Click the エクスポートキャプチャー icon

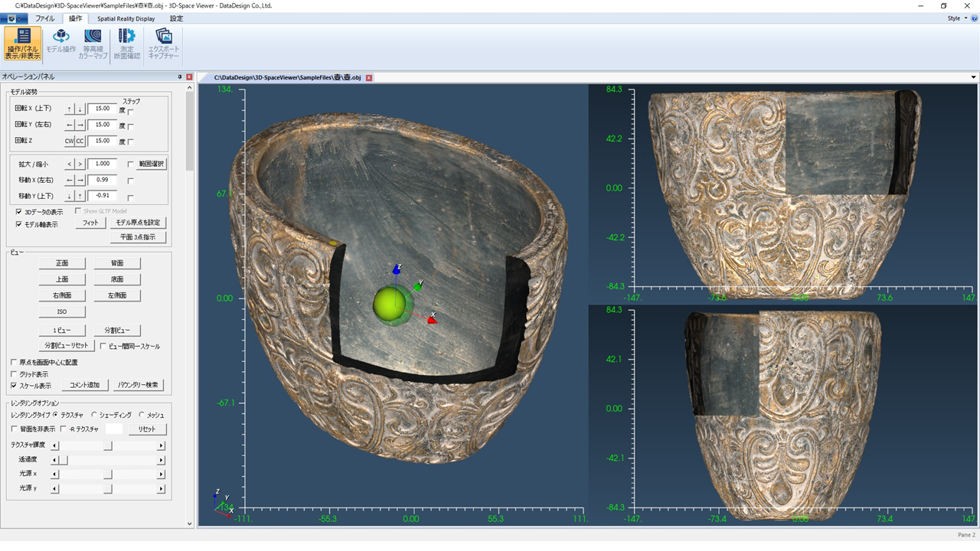pyautogui.click(x=163, y=44)
